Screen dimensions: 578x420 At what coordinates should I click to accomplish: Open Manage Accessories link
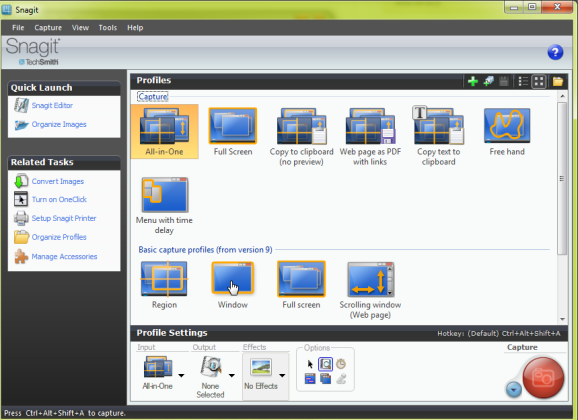click(65, 257)
